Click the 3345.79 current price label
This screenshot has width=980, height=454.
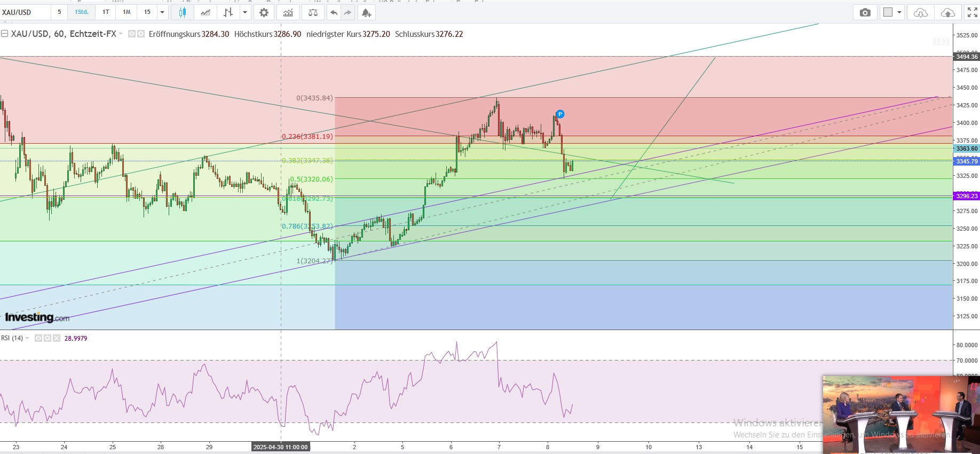click(967, 161)
